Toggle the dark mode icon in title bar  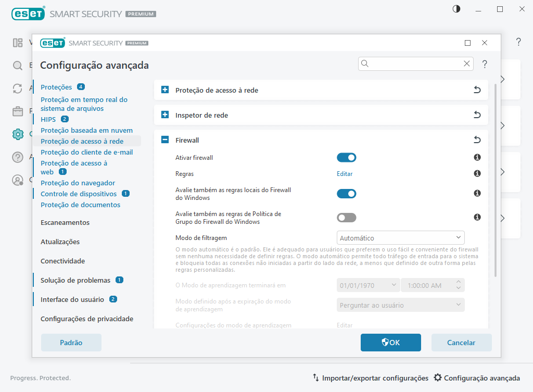click(x=456, y=8)
